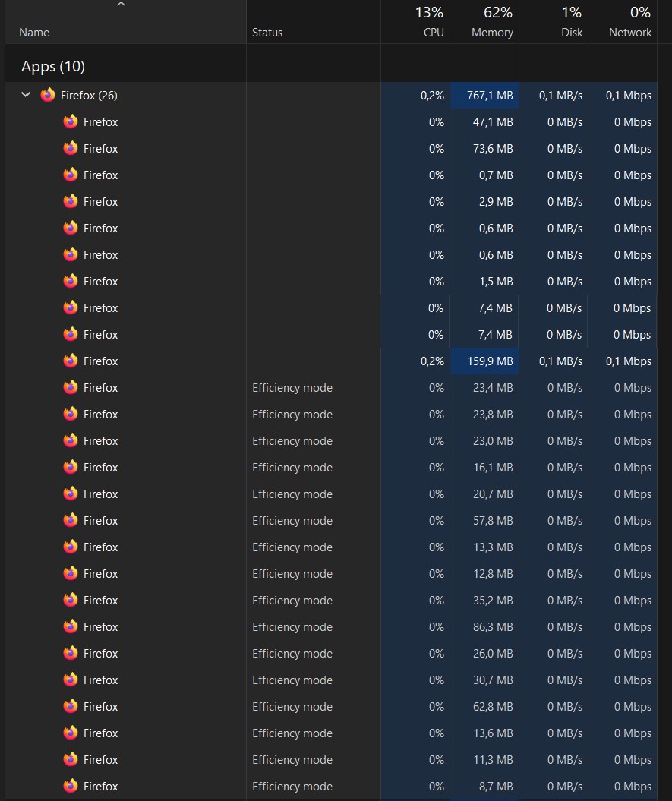Click Firefox icon of the 73,6 MB process
The image size is (672, 801).
(x=71, y=148)
